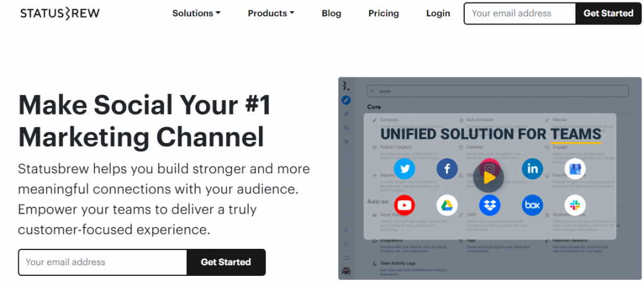
Task: Click the hero Get Started button
Action: point(226,262)
